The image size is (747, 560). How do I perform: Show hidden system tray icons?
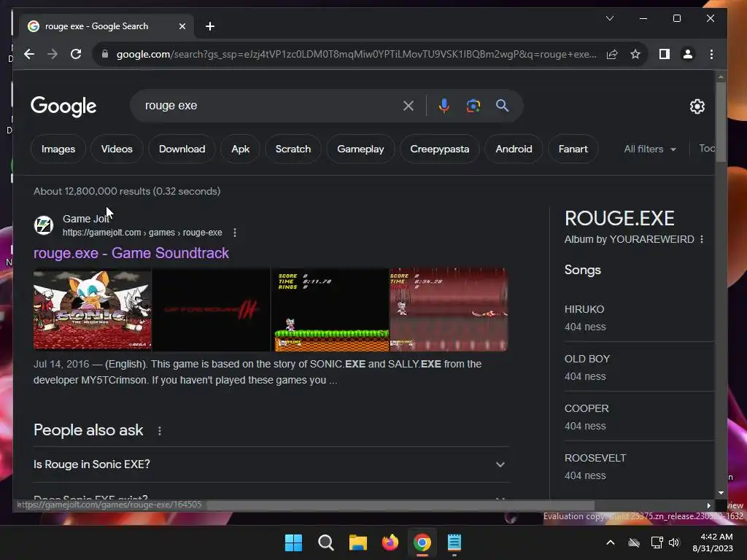click(x=611, y=542)
